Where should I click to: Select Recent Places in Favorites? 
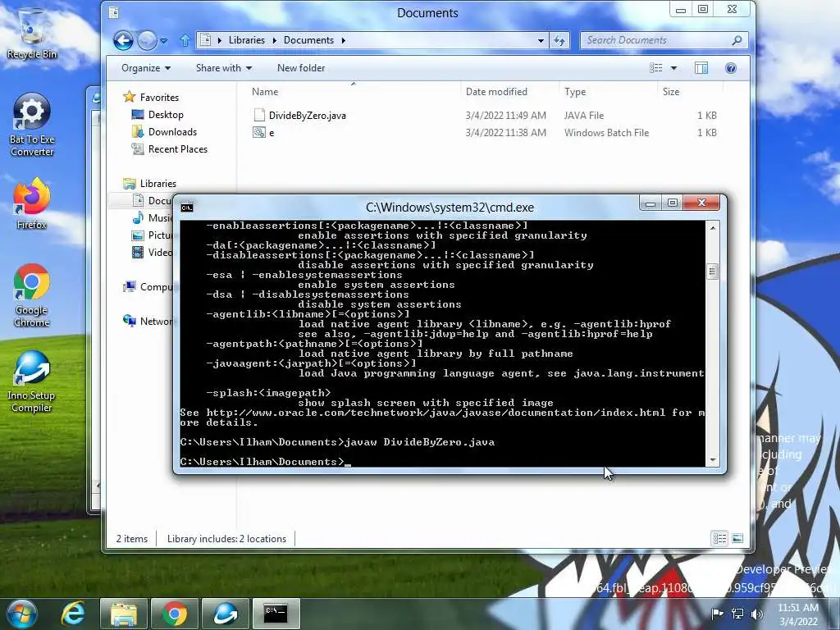[x=178, y=149]
